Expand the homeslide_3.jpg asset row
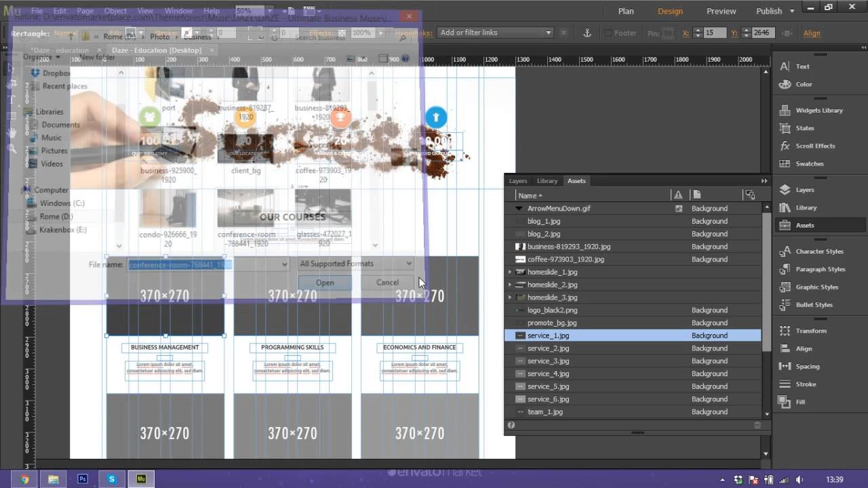The height and width of the screenshot is (488, 868). pos(510,298)
